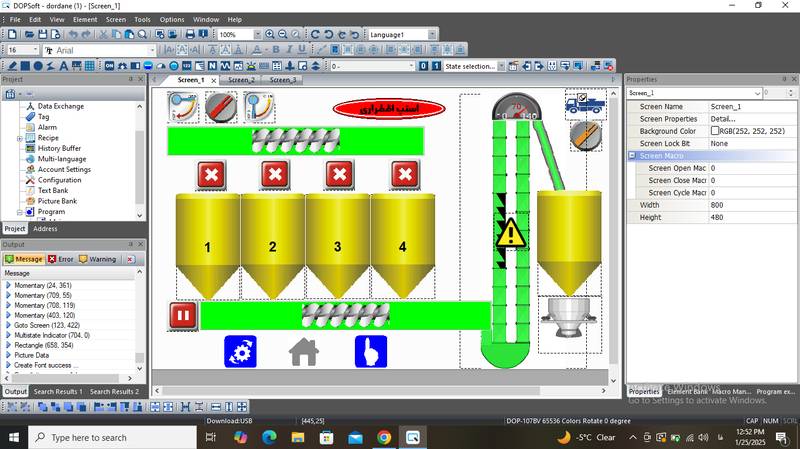This screenshot has height=449, width=800.
Task: Click the Error filter button in Output
Action: [x=60, y=259]
